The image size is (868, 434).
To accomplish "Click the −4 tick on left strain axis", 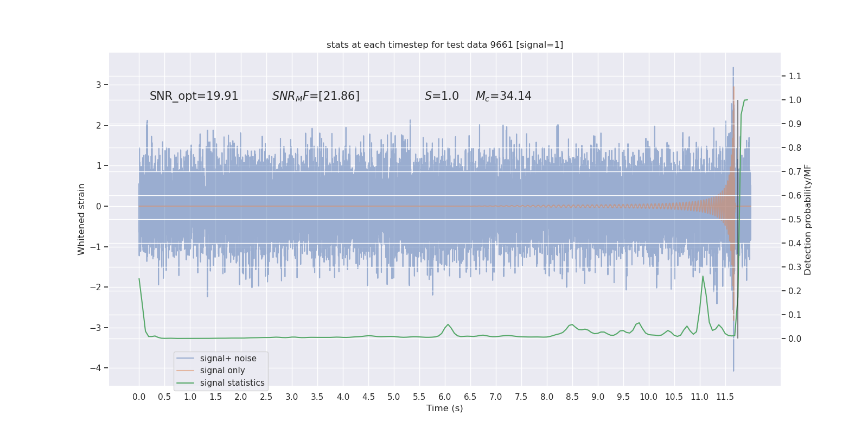I will (x=95, y=368).
